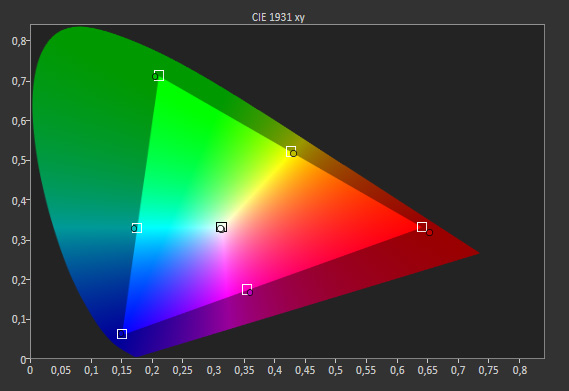The height and width of the screenshot is (391, 569).
Task: Click the 'CIE 1931 xy' chart title
Action: (278, 17)
